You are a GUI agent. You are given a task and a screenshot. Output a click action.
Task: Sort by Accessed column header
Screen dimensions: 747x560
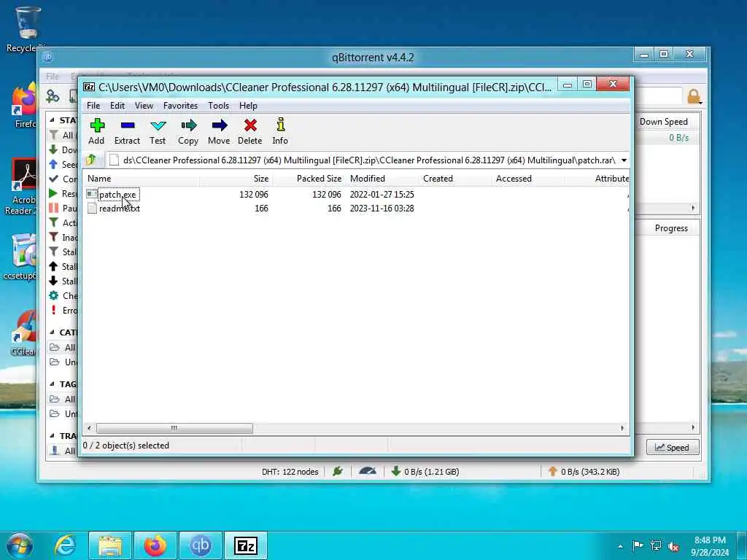528,179
